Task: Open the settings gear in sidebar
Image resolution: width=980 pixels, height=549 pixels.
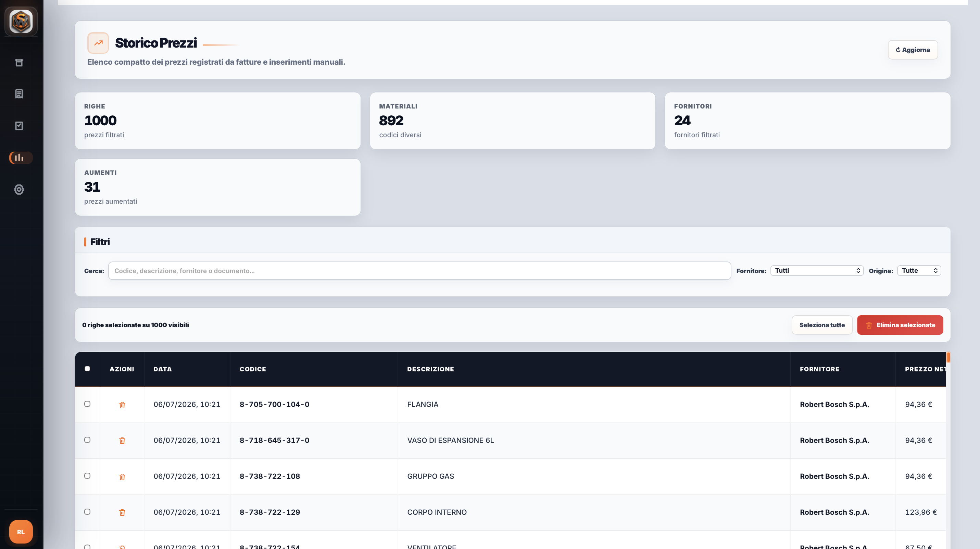Action: click(x=19, y=189)
